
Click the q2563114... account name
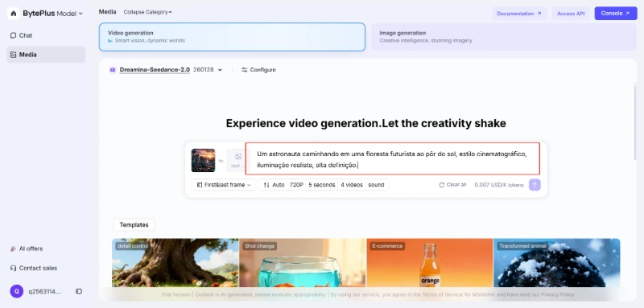(44, 292)
